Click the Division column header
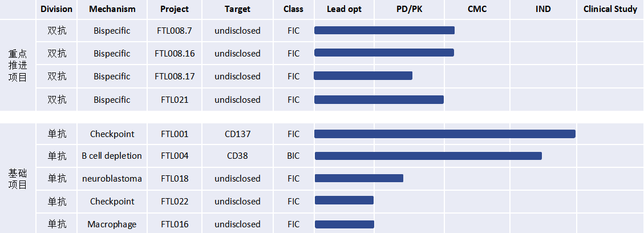The width and height of the screenshot is (644, 233). (56, 9)
